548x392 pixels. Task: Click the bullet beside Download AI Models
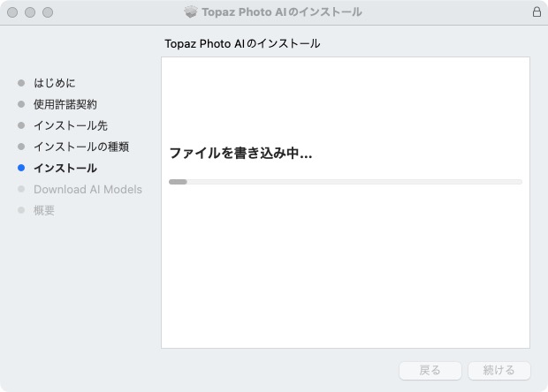21,189
